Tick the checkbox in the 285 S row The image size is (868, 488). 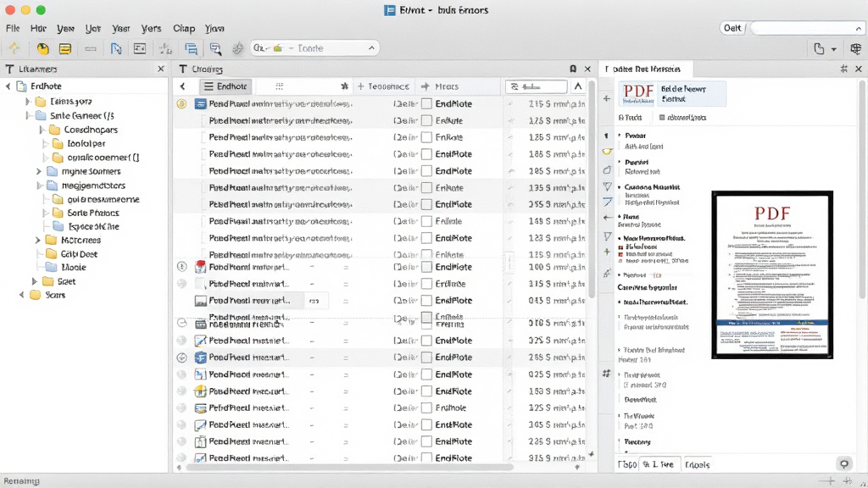coord(427,358)
